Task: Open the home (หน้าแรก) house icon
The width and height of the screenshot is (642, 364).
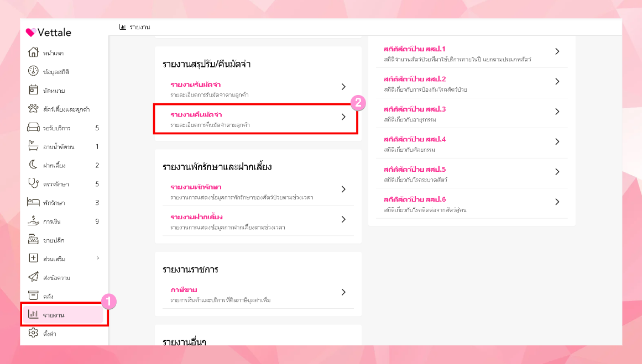Action: pos(33,52)
